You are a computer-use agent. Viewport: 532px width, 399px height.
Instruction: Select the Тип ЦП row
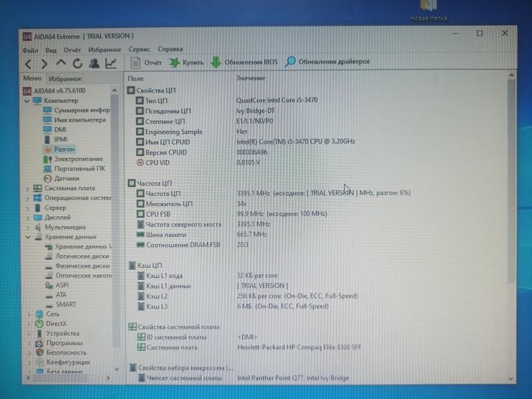[227, 100]
